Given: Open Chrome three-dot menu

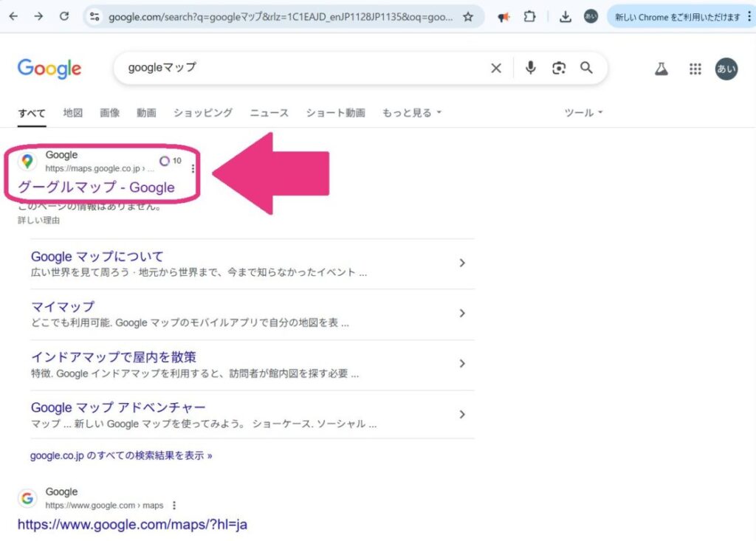Looking at the screenshot, I should pos(749,17).
